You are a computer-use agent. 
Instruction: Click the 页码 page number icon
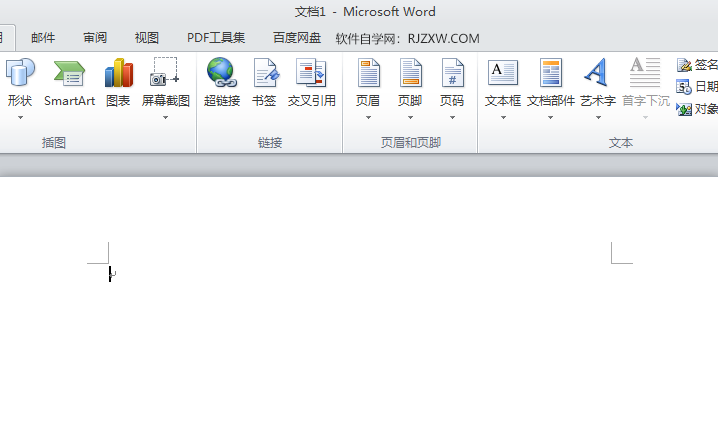pos(452,73)
